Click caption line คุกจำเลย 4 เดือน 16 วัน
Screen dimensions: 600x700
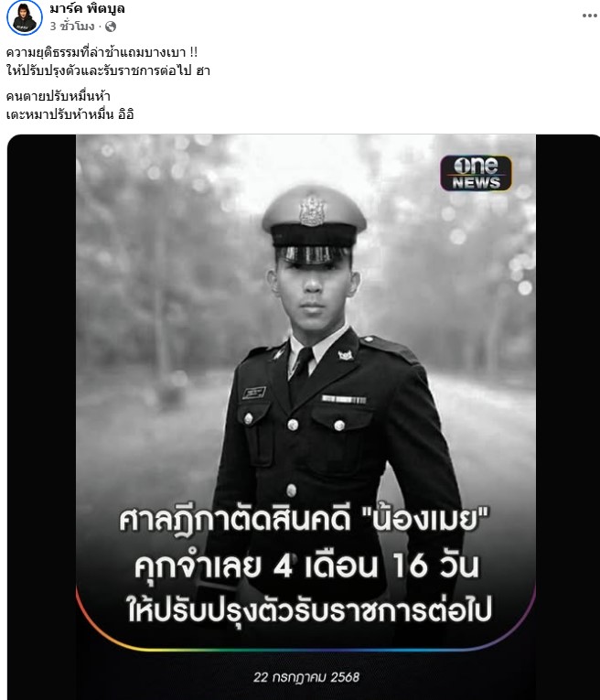(307, 566)
